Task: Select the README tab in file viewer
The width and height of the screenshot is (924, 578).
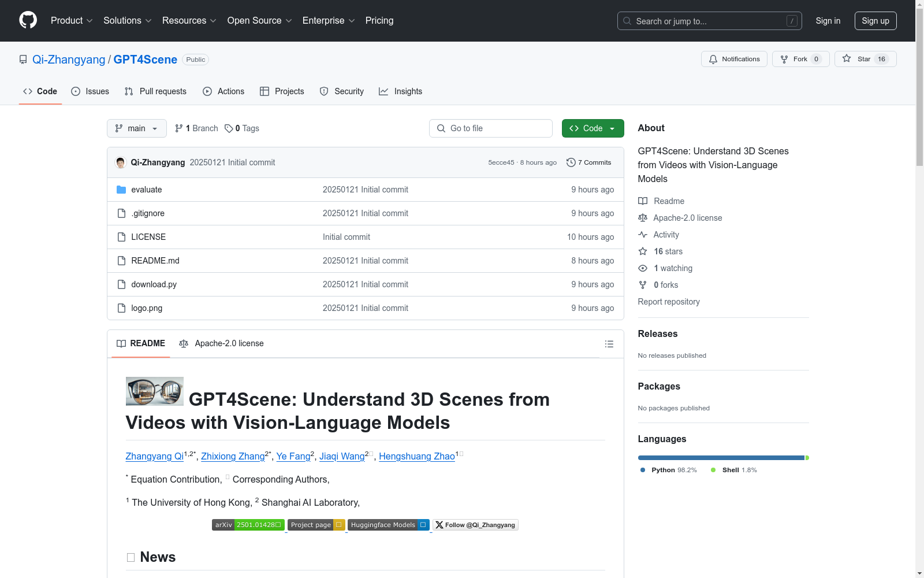Action: pyautogui.click(x=141, y=343)
